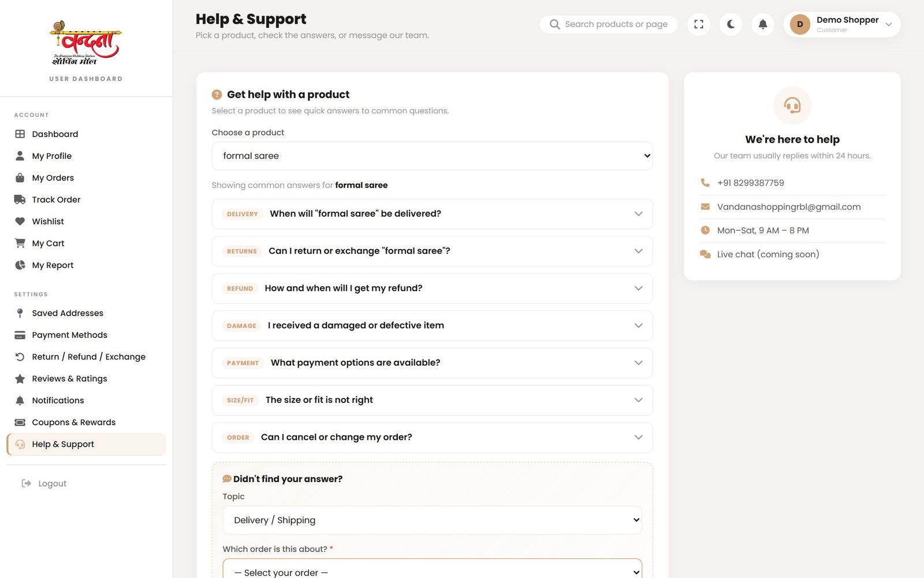Call support number +91 8299387759

pyautogui.click(x=751, y=183)
